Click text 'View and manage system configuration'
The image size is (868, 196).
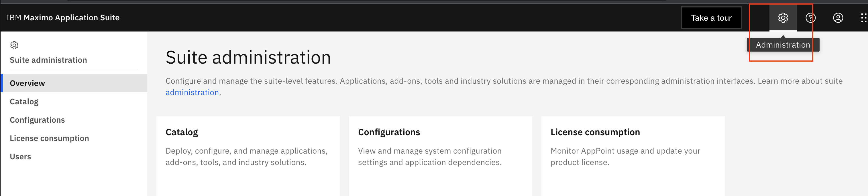tap(430, 151)
